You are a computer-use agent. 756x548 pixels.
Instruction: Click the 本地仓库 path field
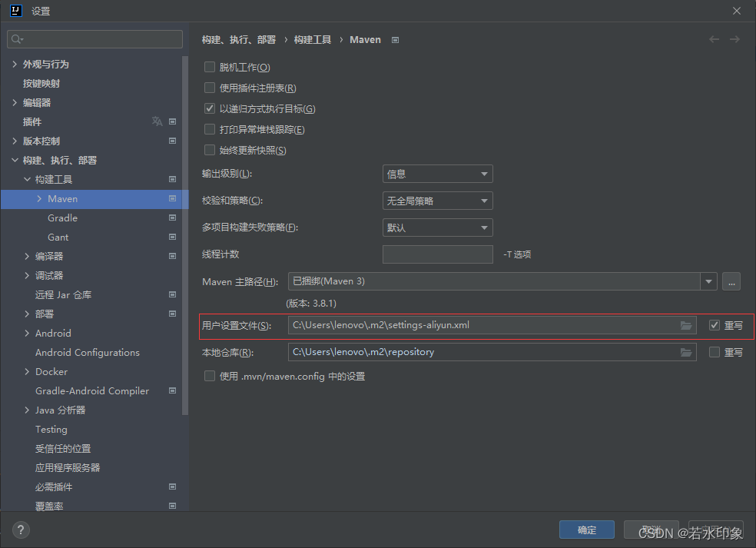click(x=492, y=352)
